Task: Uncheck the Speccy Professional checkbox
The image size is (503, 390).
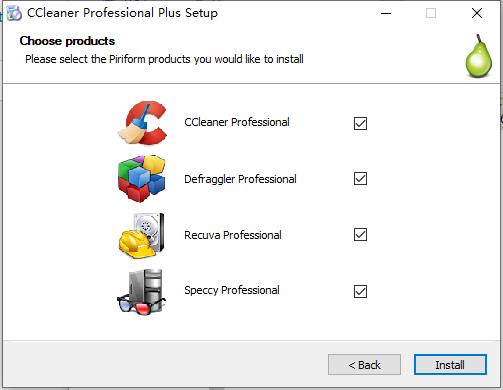Action: 360,291
